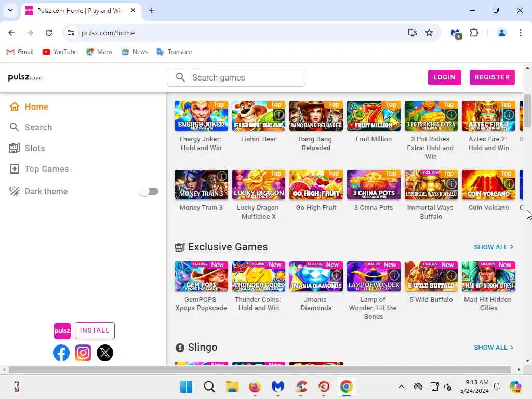The height and width of the screenshot is (399, 532).
Task: Open the Lucky Dragon Multidice X thumbnail
Action: pos(259,185)
